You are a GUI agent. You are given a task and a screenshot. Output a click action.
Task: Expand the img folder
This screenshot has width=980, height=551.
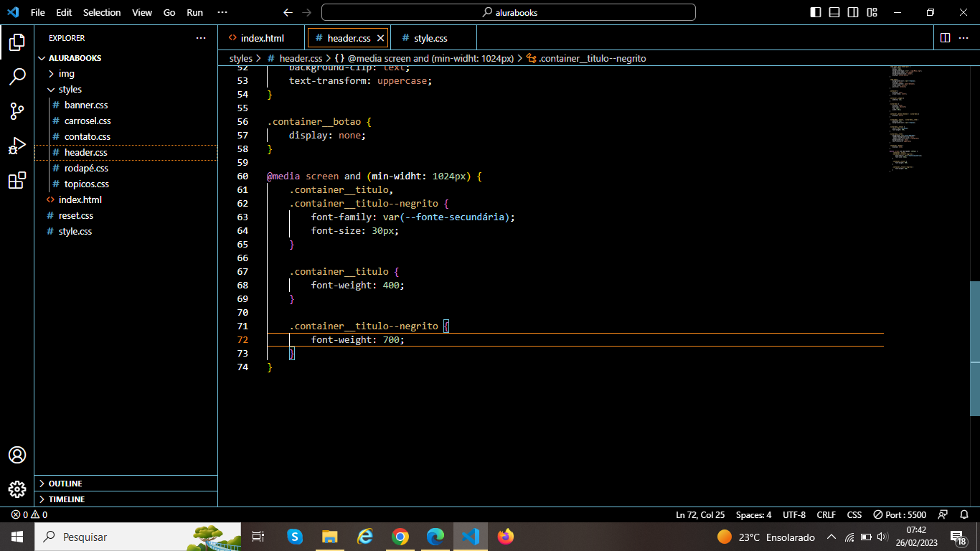pyautogui.click(x=126, y=73)
